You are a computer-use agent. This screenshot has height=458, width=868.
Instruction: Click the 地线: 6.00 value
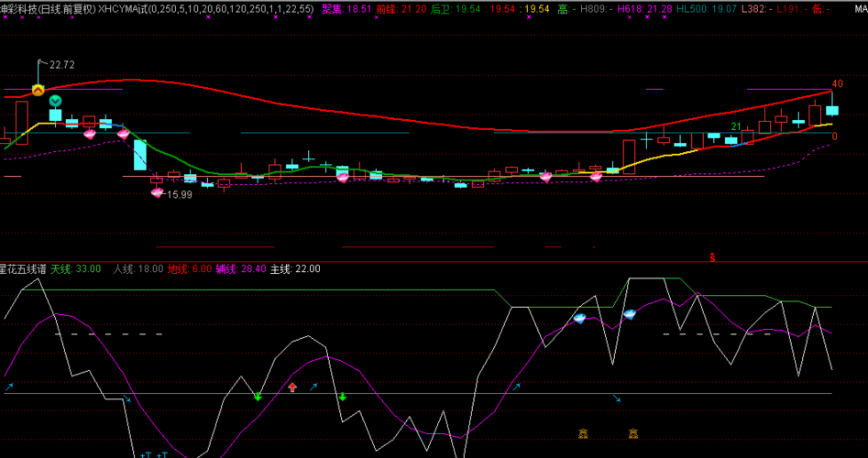[x=190, y=268]
